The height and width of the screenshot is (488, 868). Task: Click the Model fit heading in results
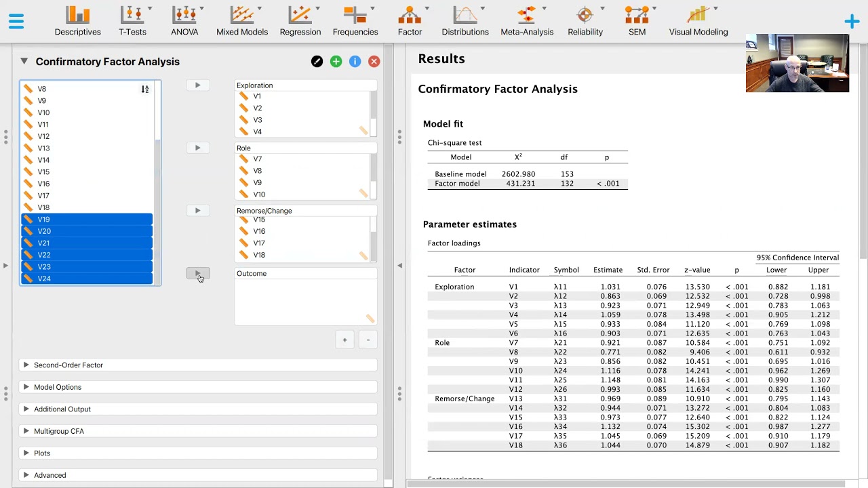point(443,124)
